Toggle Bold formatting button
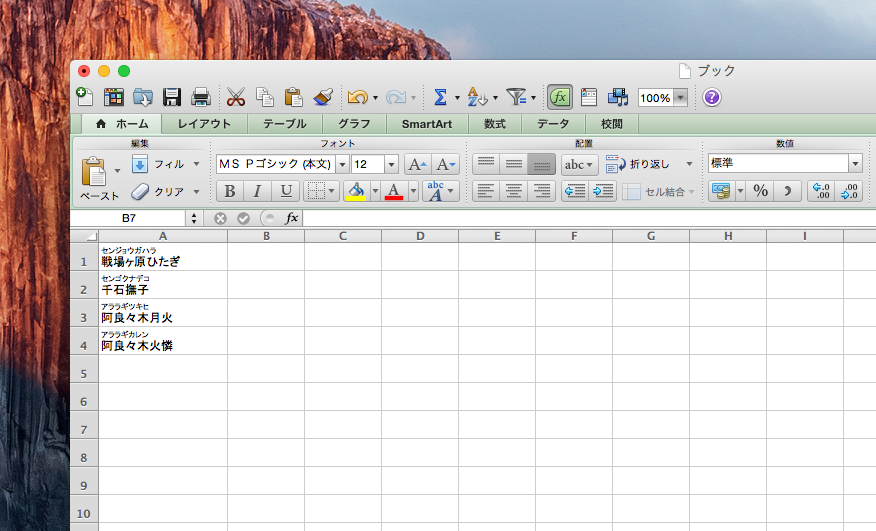The image size is (876, 531). click(230, 191)
